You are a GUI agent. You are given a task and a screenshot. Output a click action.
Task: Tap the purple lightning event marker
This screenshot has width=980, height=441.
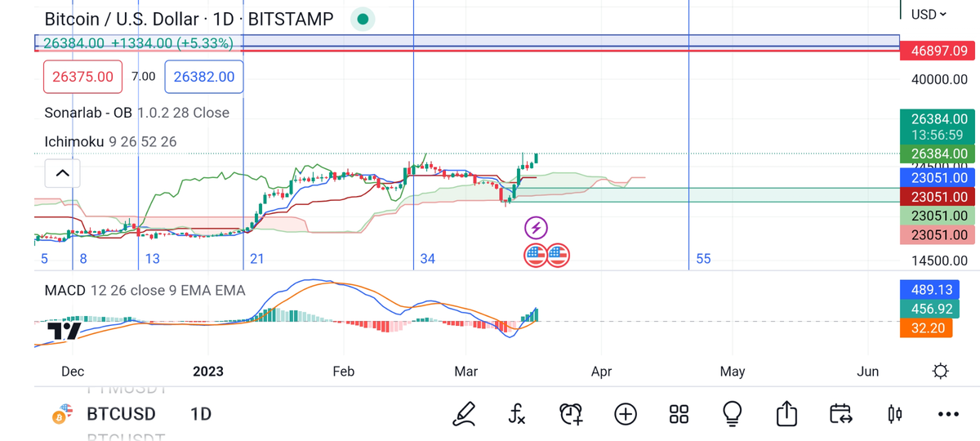[x=536, y=228]
